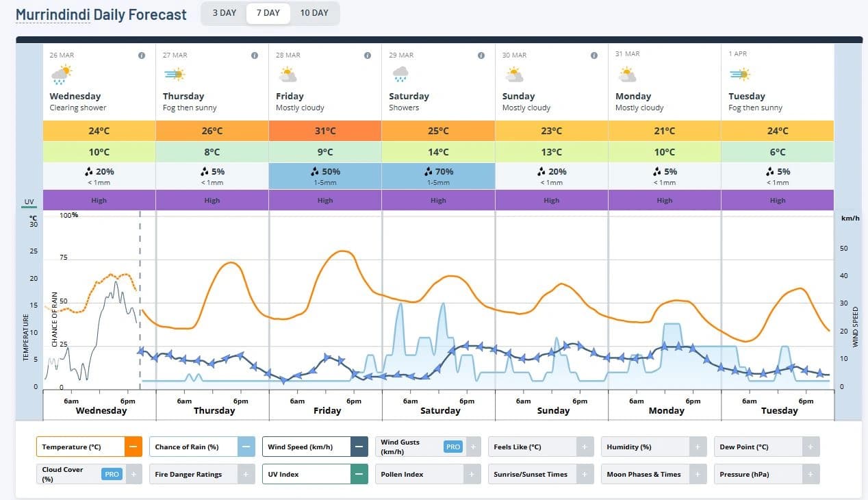Select the Saturday day heading
The image size is (868, 500).
(x=409, y=97)
